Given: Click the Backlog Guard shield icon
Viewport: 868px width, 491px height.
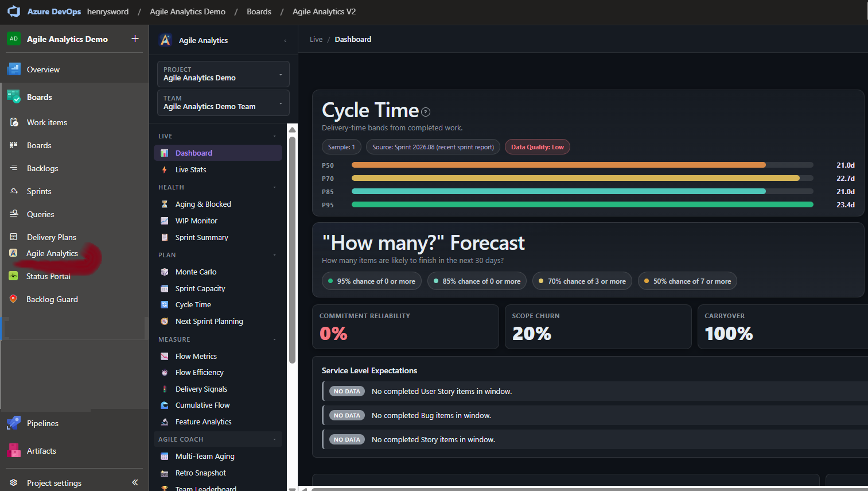Looking at the screenshot, I should pyautogui.click(x=13, y=299).
